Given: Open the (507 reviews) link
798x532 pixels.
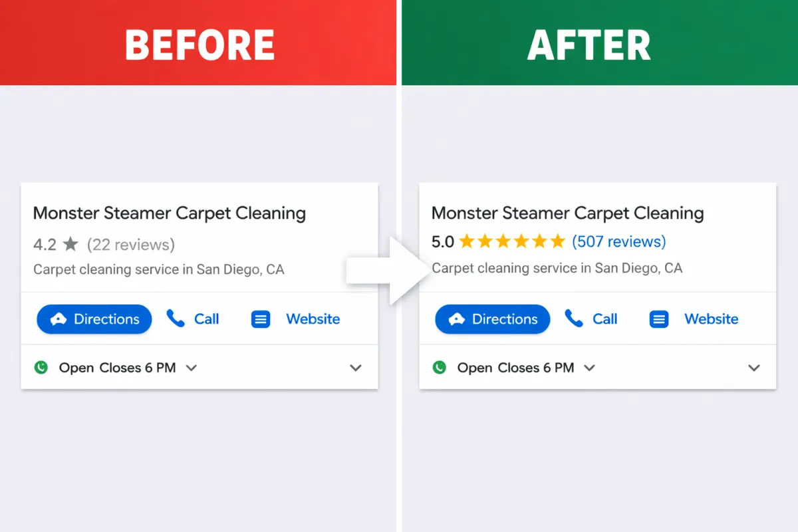Looking at the screenshot, I should tap(618, 241).
